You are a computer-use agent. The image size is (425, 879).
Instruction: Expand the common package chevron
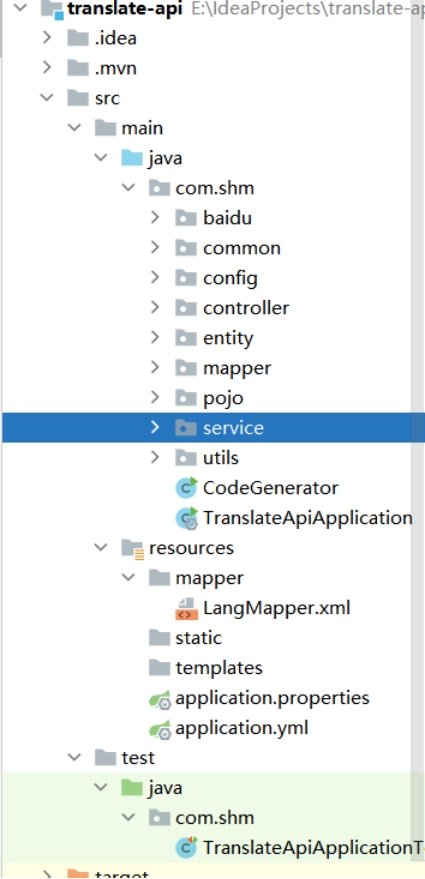(x=155, y=248)
